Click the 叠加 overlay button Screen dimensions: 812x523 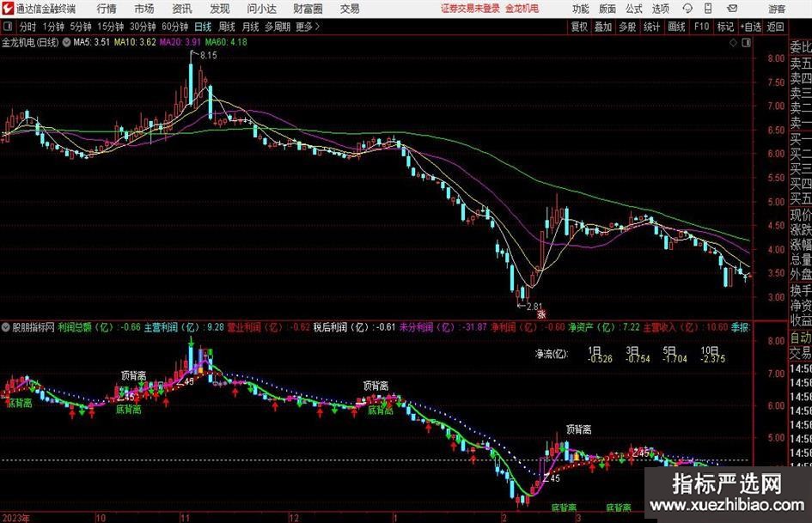[x=603, y=27]
